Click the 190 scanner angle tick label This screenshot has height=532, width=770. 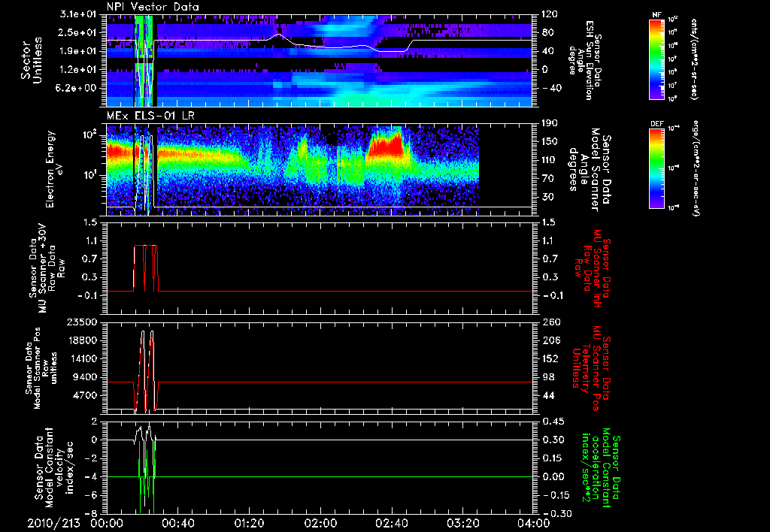pos(551,123)
